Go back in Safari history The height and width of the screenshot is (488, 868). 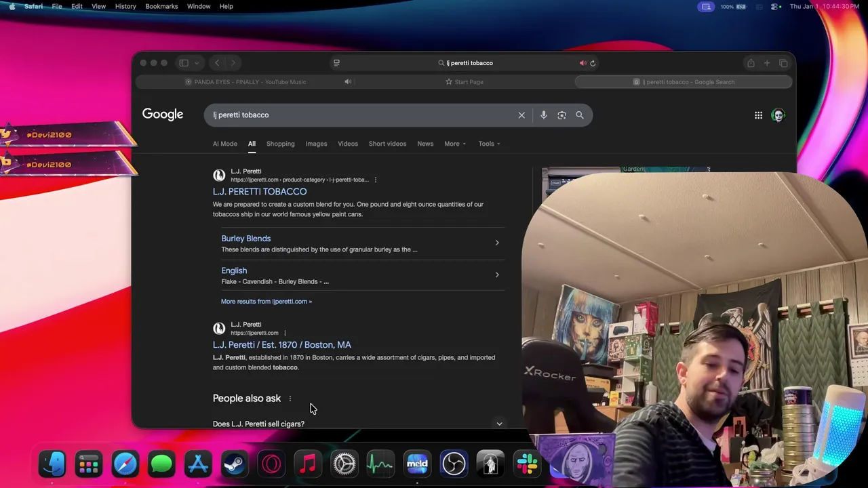217,63
